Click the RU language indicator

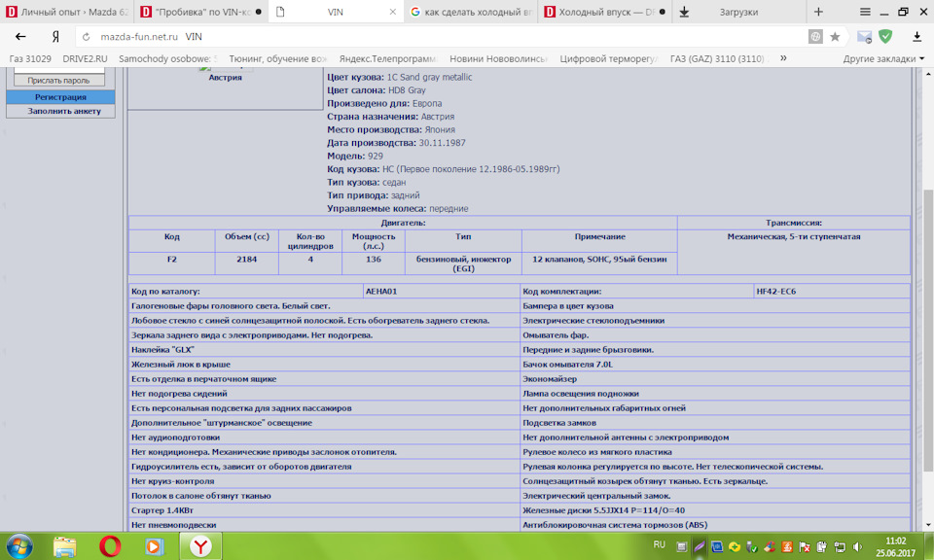(x=660, y=544)
